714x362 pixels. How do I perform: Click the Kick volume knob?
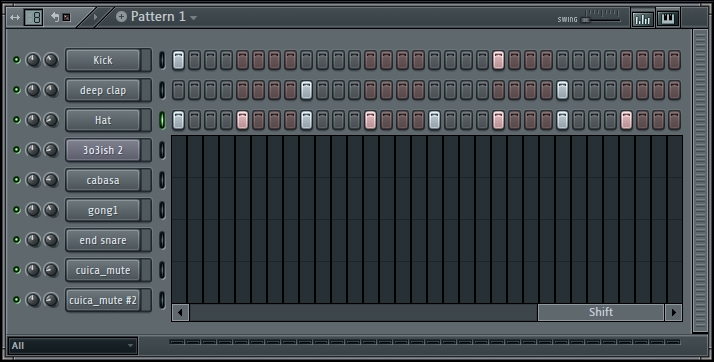pos(51,60)
